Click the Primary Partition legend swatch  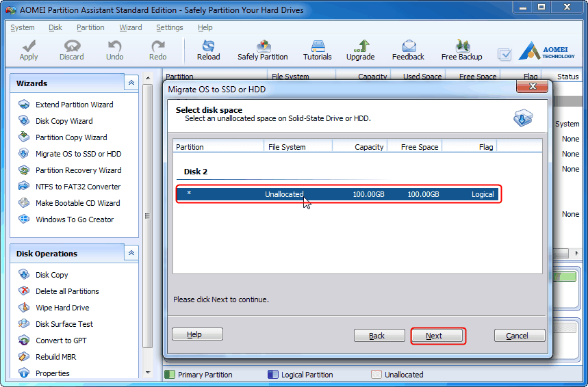pyautogui.click(x=170, y=374)
